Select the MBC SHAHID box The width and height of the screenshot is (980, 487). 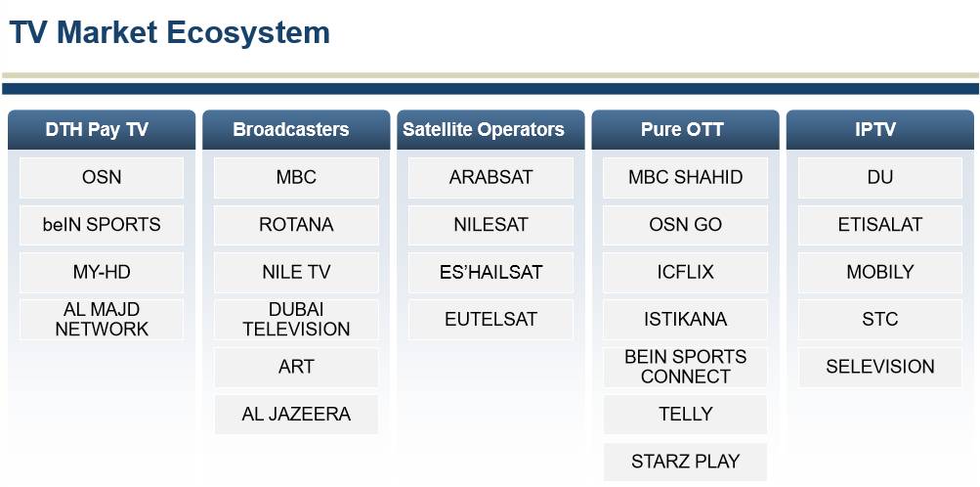[x=685, y=178]
